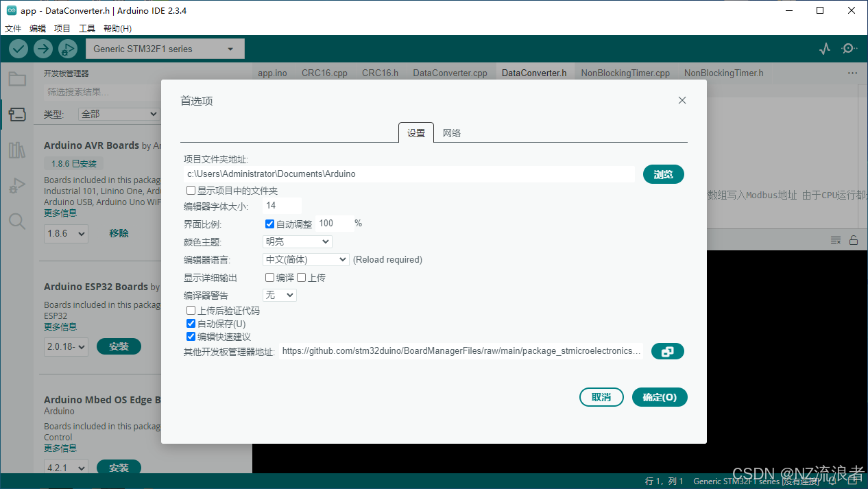
Task: Switch to the 网络 tab
Action: [452, 133]
